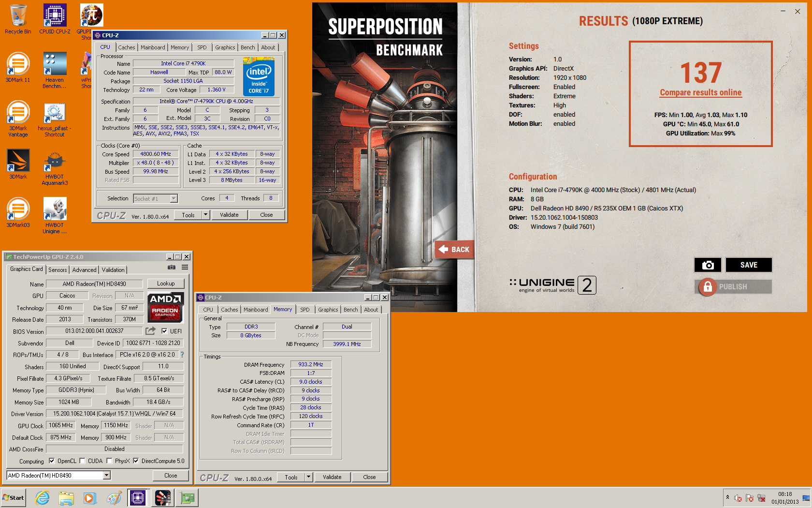Toggle the DirectCompute 5.0 checkbox
812x508 pixels.
tap(136, 461)
